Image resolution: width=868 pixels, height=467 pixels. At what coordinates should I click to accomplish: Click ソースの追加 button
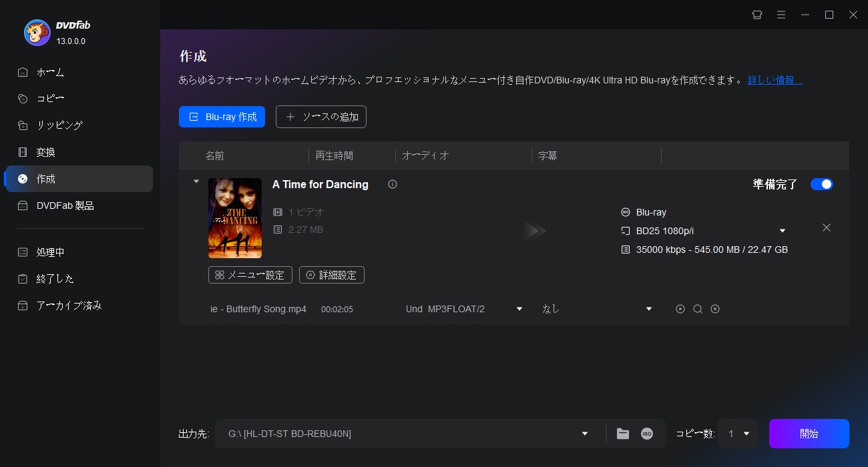pos(321,117)
